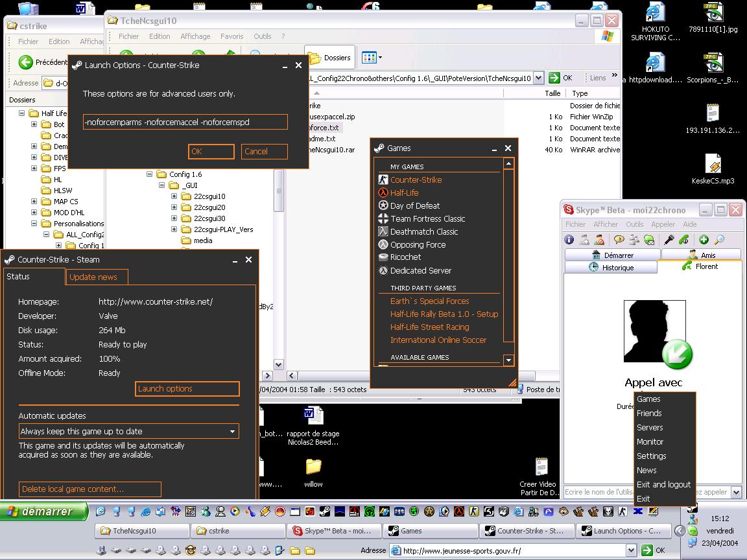Switch to the Amis tab in Skype
Image resolution: width=747 pixels, height=560 pixels.
(701, 255)
